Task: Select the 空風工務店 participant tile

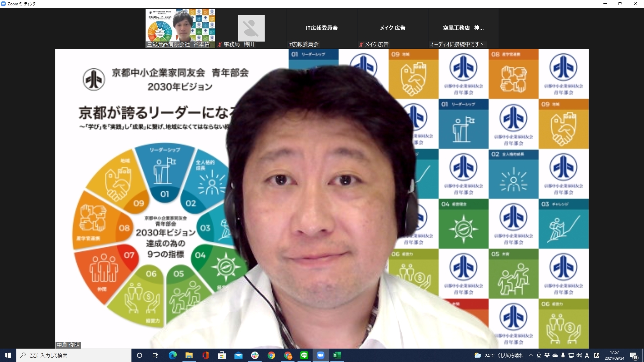Action: point(463,28)
